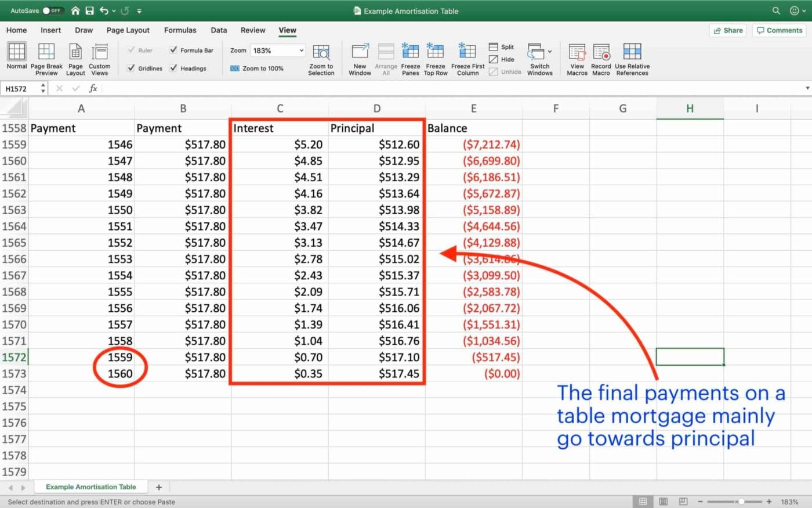
Task: Open Custom Views
Action: pyautogui.click(x=99, y=58)
